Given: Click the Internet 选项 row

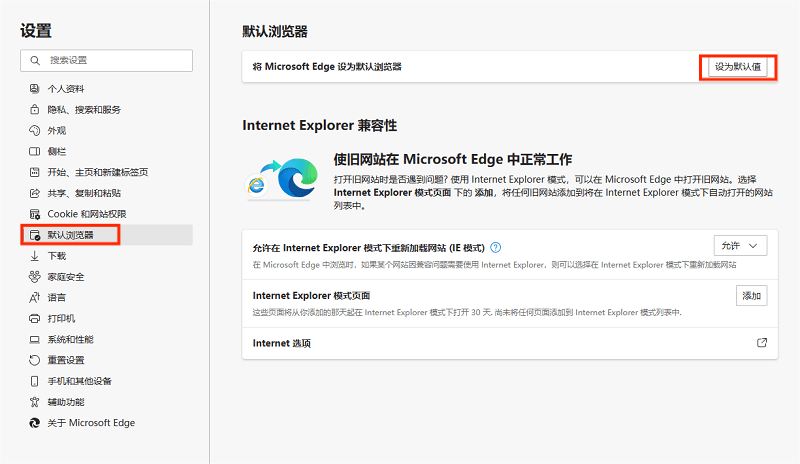Looking at the screenshot, I should pyautogui.click(x=510, y=343).
